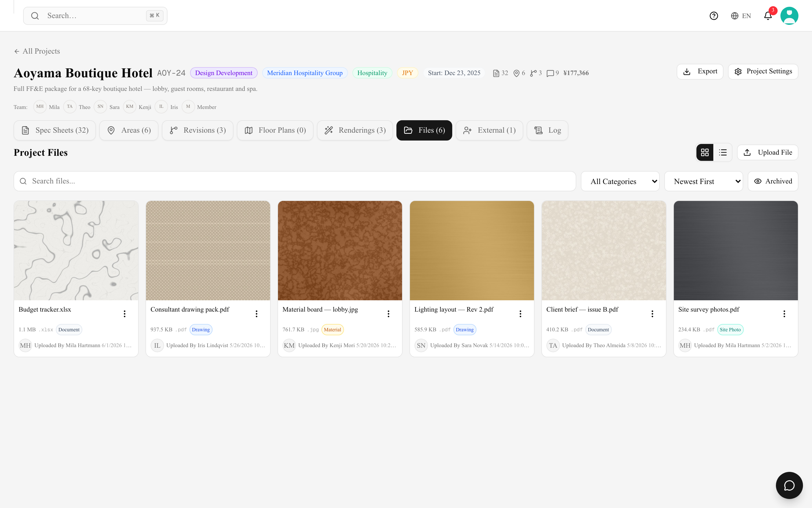Open options menu for Lighting layout — Rev 2.pdf
Viewport: 812px width, 508px height.
point(520,314)
